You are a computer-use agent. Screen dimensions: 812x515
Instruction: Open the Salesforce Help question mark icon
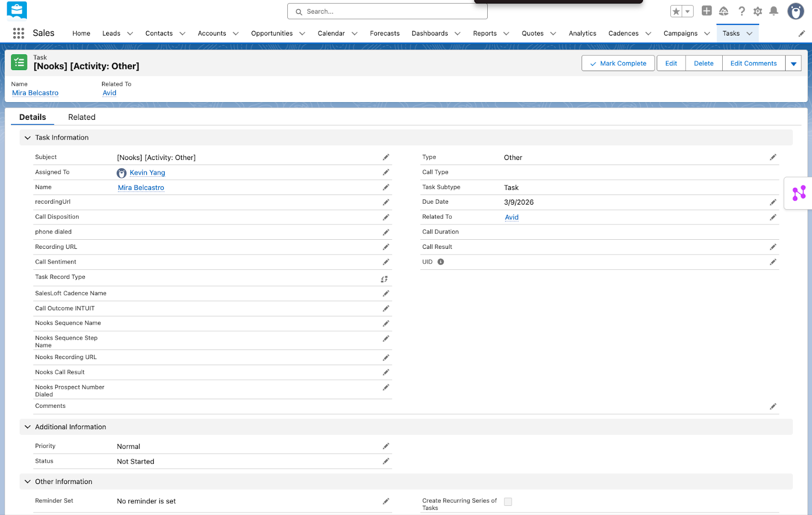pos(741,11)
